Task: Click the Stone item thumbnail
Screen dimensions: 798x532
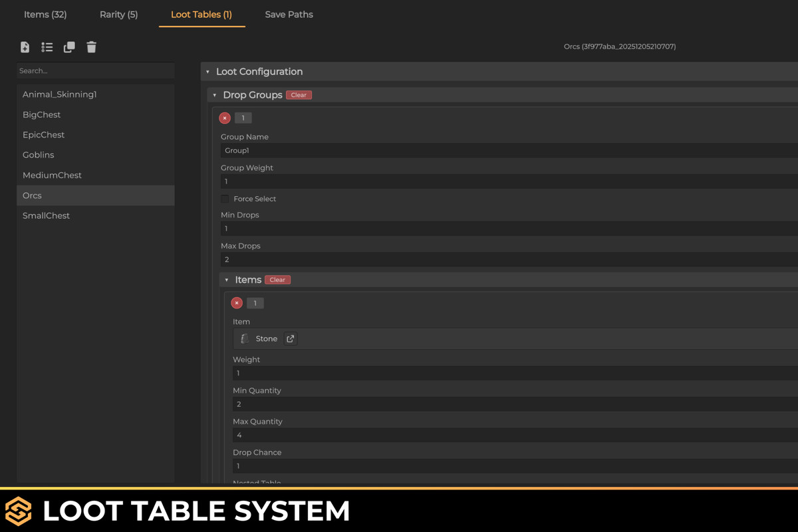Action: coord(244,338)
